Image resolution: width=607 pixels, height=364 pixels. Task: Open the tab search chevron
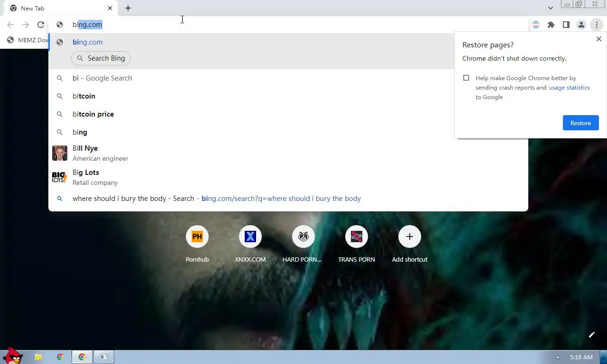tap(550, 8)
